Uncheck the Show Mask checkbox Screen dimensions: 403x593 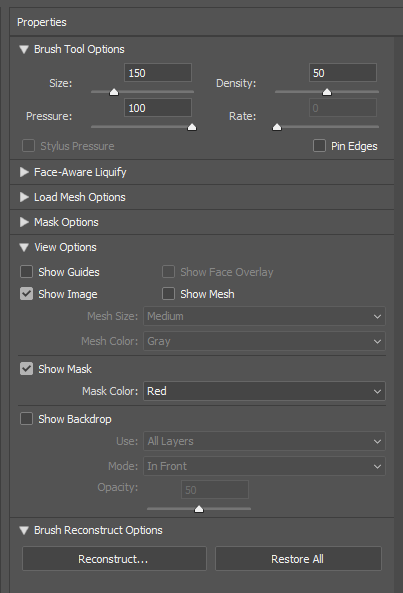tap(26, 369)
